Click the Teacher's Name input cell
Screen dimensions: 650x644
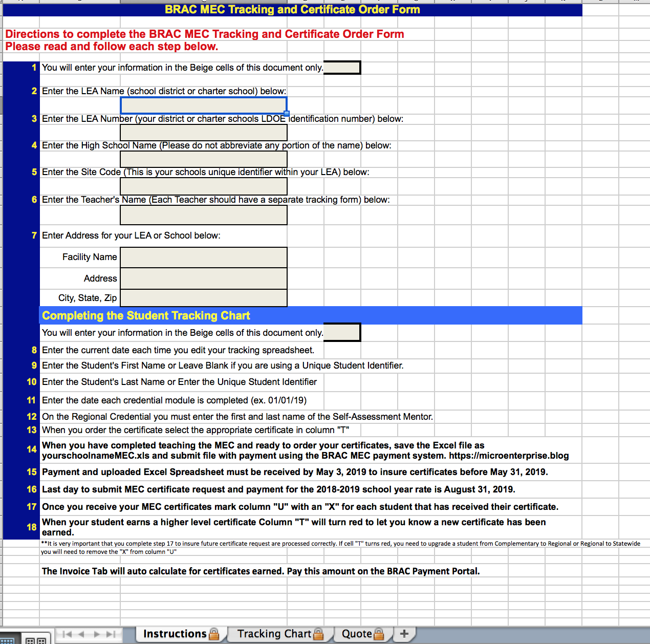click(x=203, y=215)
